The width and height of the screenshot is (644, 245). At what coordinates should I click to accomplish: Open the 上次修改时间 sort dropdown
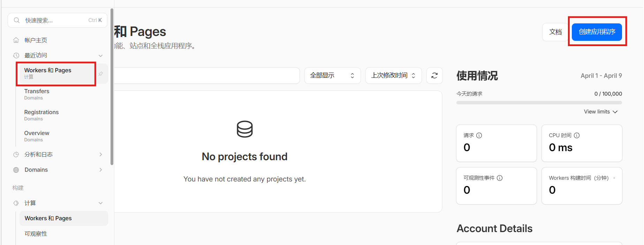coord(393,75)
